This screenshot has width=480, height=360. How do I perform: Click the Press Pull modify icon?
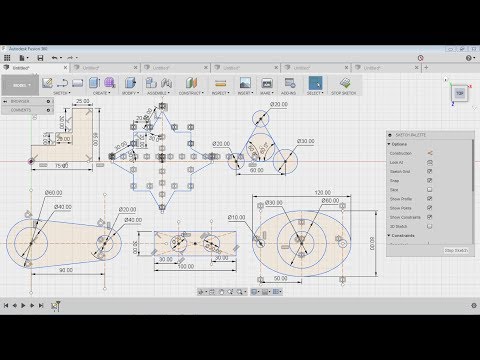pyautogui.click(x=130, y=83)
